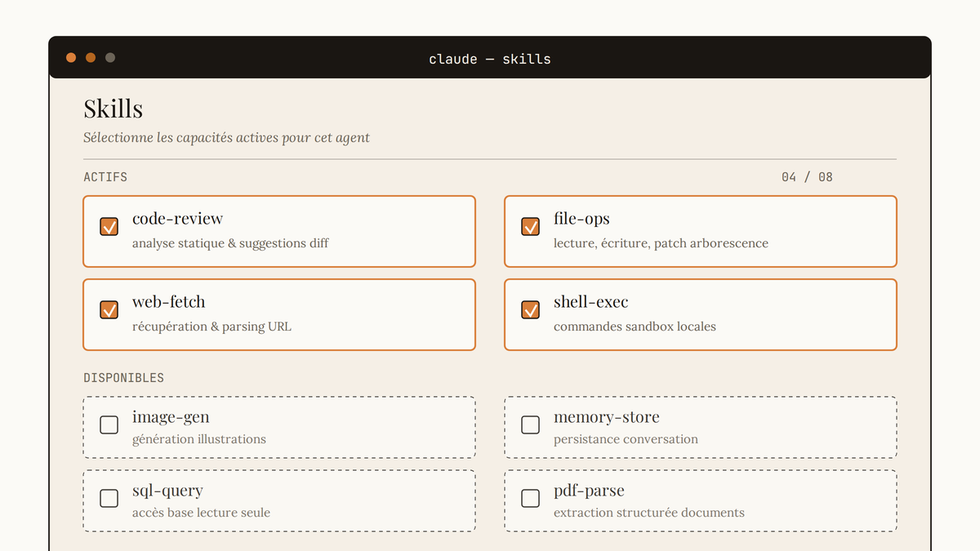
Task: Click the 04 / 08 active counter
Action: click(807, 177)
